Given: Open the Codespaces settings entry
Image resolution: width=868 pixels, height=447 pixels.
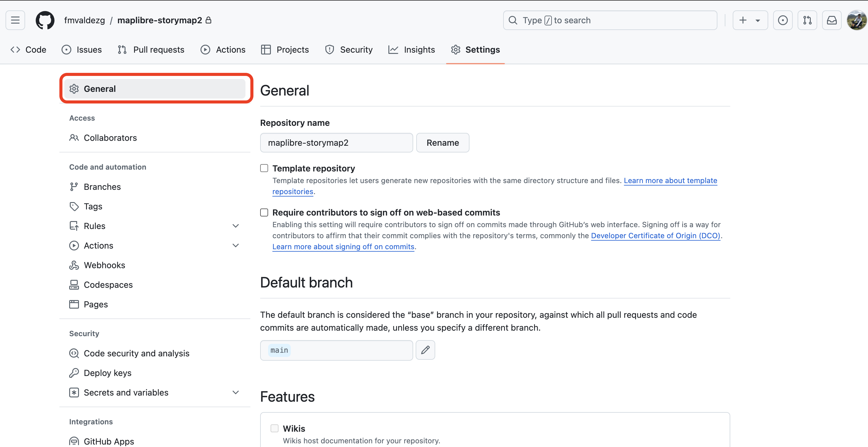Looking at the screenshot, I should [108, 284].
